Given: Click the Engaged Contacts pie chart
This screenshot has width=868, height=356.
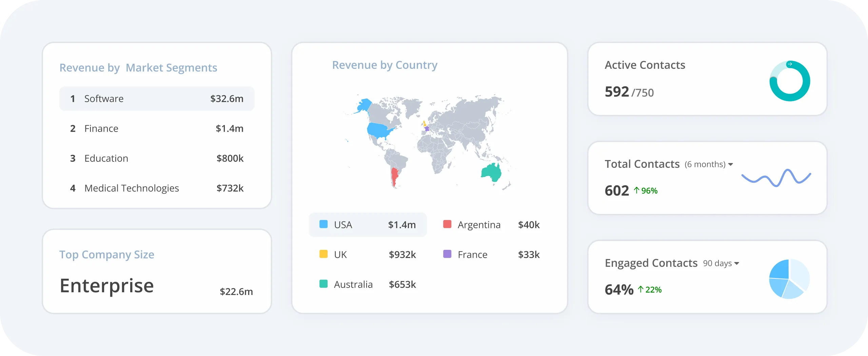Looking at the screenshot, I should 789,279.
